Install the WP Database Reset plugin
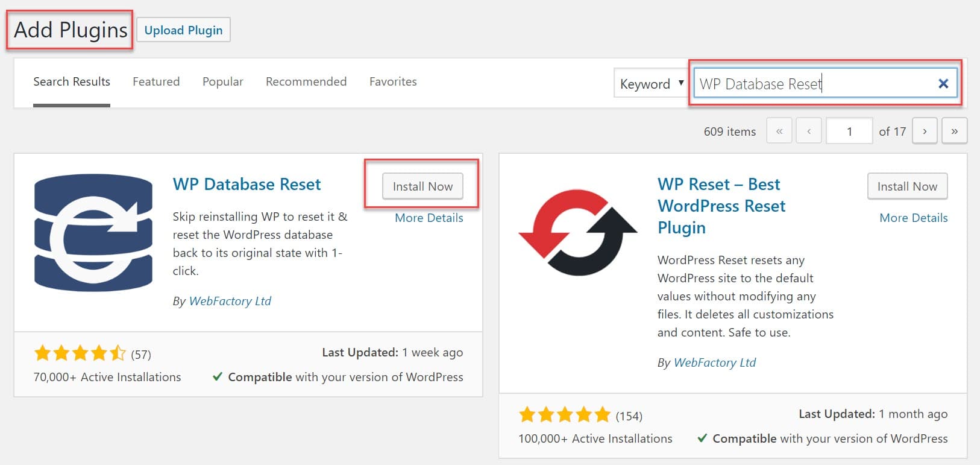The height and width of the screenshot is (465, 980). 422,186
